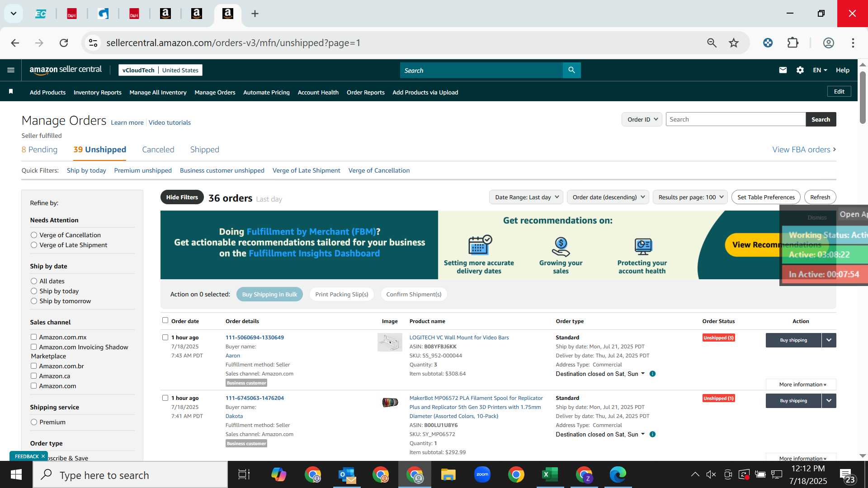Click the Order ID search input field

(736, 119)
